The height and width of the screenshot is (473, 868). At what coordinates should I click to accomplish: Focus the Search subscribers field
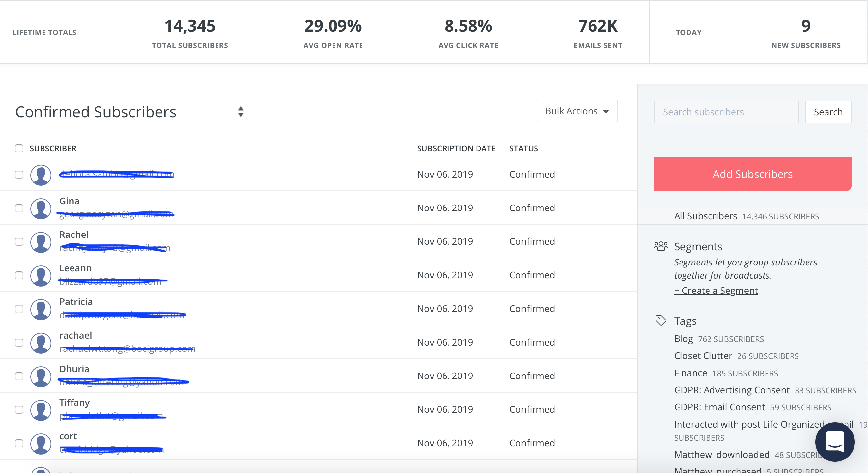click(x=727, y=112)
